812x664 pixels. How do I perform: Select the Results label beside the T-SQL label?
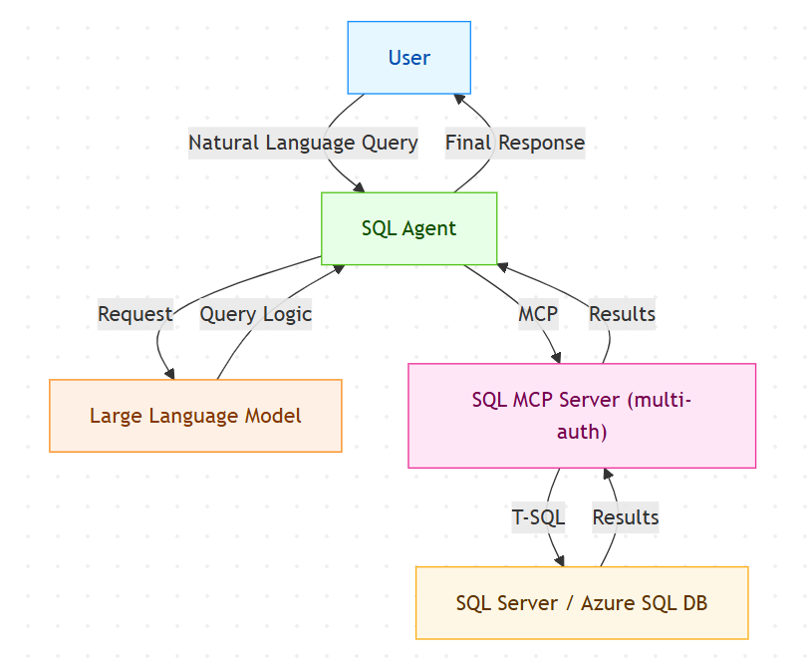(626, 517)
